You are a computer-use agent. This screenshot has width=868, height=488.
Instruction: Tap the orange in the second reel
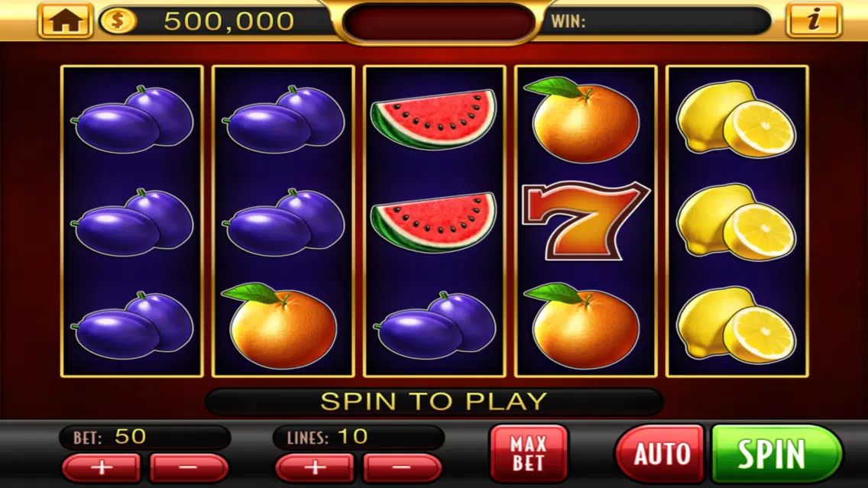280,326
